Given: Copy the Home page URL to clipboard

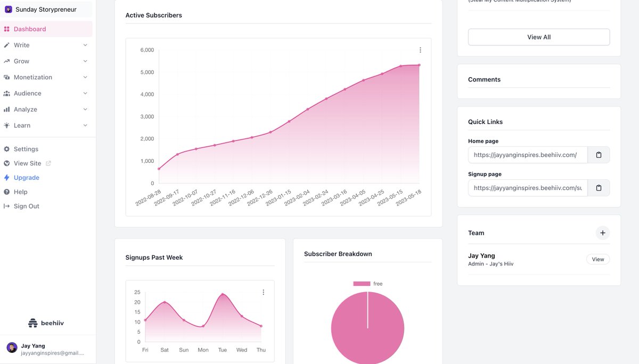Looking at the screenshot, I should 599,155.
